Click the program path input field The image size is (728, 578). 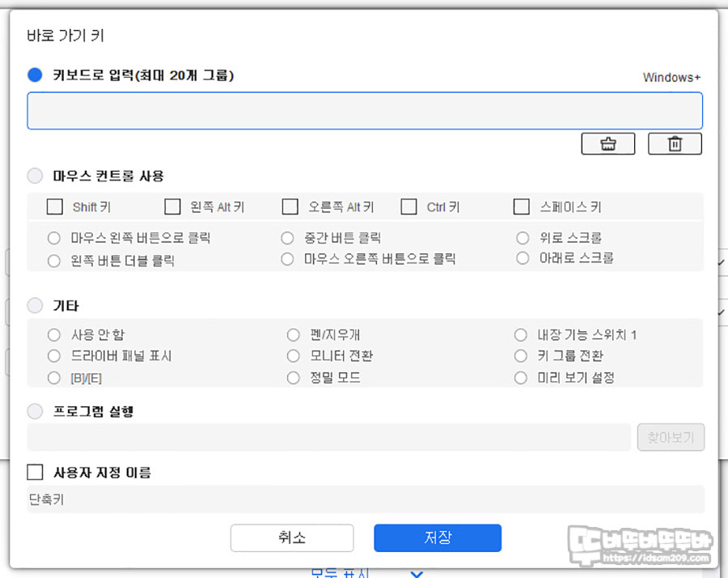pyautogui.click(x=328, y=437)
